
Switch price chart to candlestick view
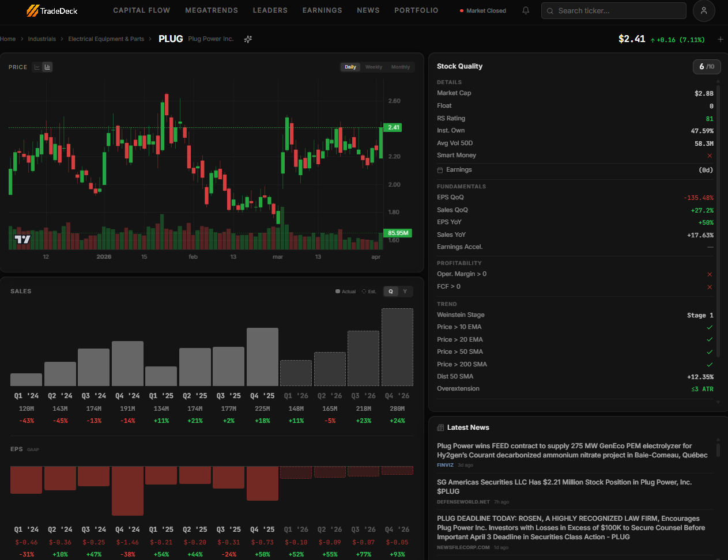47,67
